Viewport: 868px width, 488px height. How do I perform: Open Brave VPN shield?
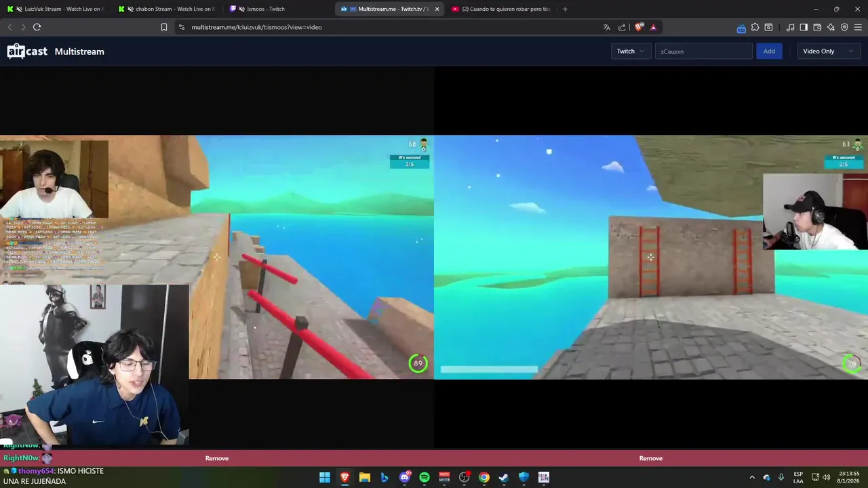[844, 27]
